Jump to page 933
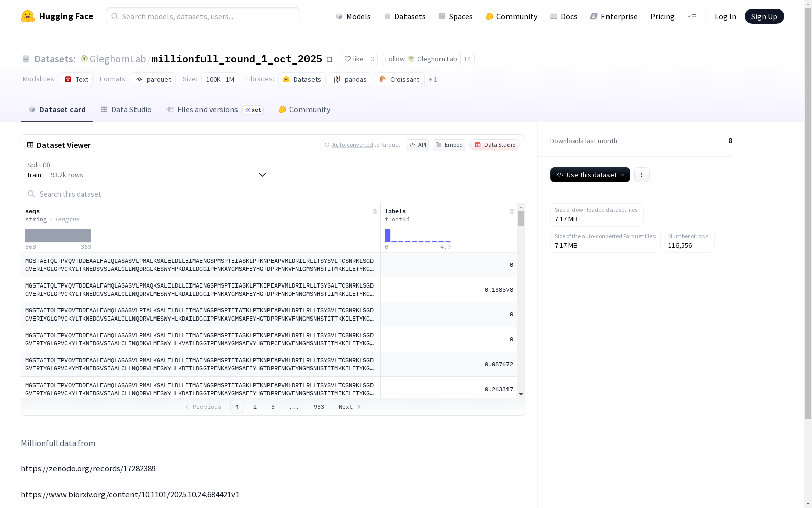This screenshot has height=508, width=812. (319, 407)
